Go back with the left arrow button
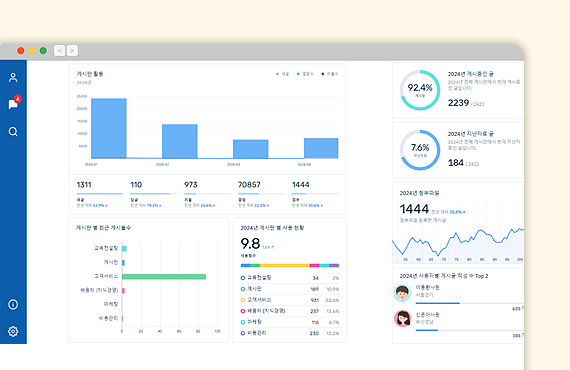This screenshot has width=570, height=370. coord(60,51)
